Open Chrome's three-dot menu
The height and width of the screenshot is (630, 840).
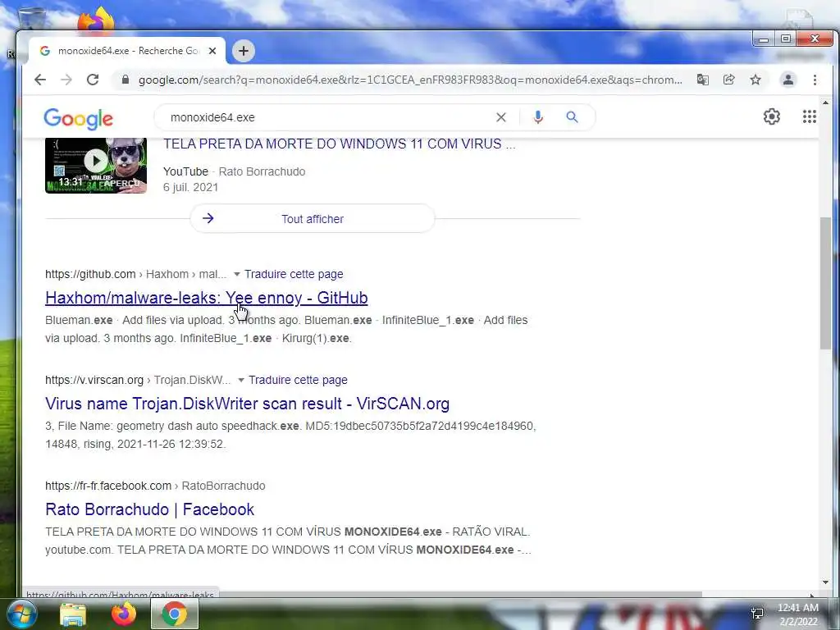point(815,80)
